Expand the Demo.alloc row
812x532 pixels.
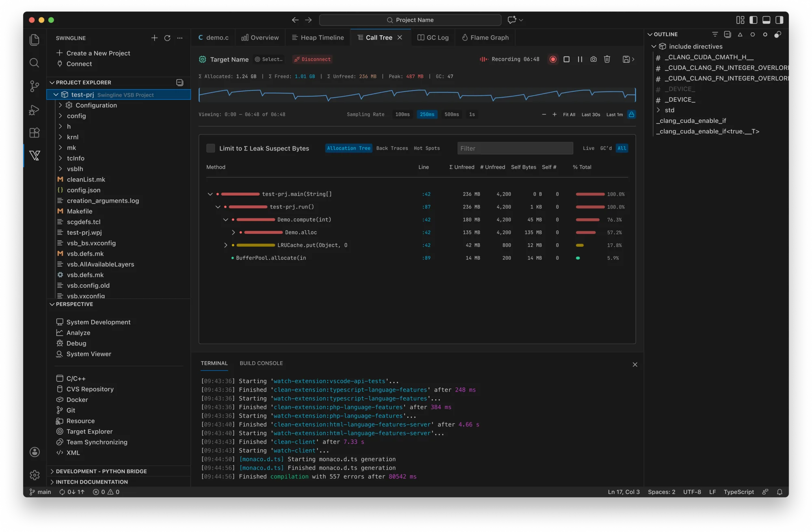233,232
